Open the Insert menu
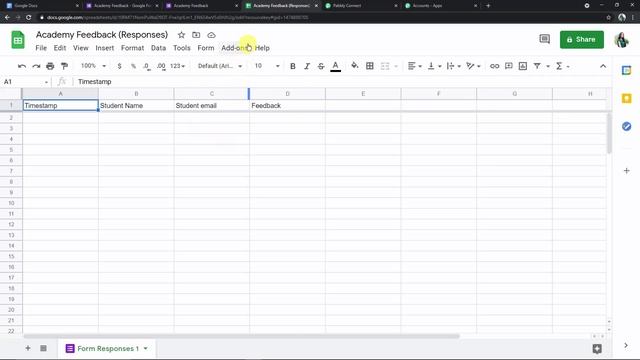This screenshot has height=360, width=640. tap(105, 48)
